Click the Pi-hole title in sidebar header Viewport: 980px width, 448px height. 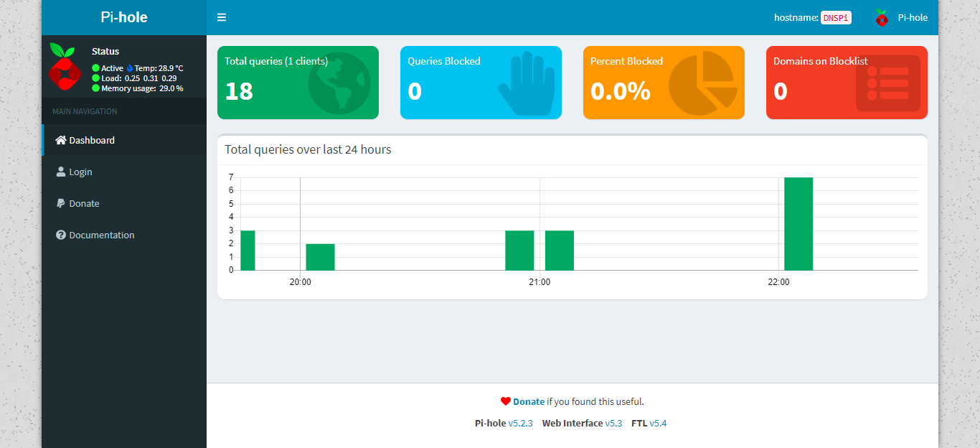(124, 17)
